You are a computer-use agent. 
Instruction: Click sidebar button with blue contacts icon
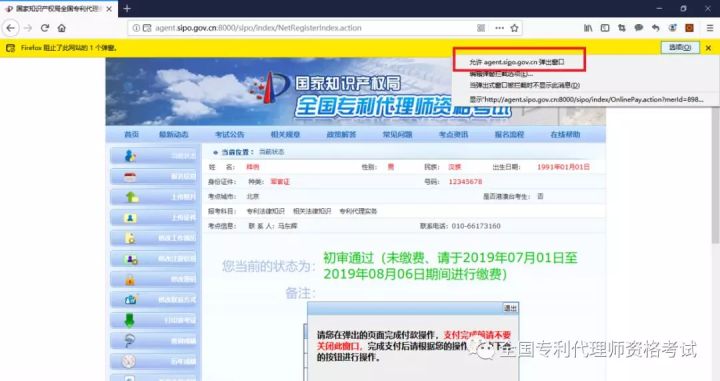(x=153, y=300)
